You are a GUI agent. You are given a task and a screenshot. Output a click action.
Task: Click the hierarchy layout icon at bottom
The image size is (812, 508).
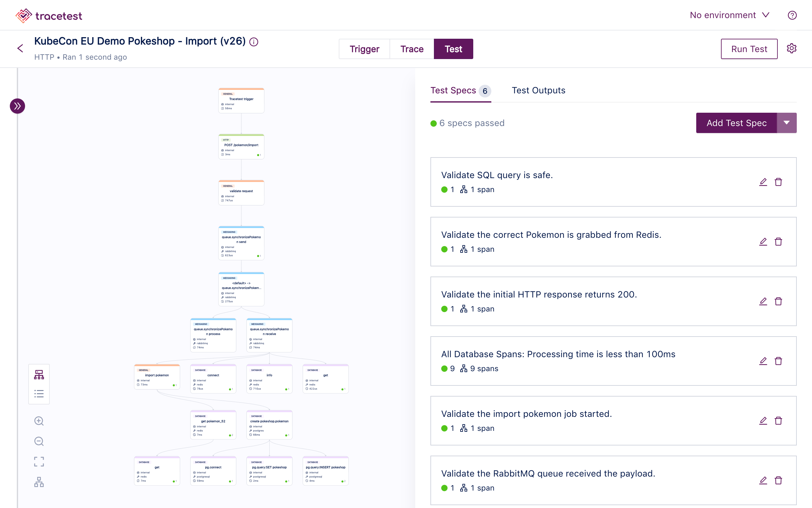[39, 482]
